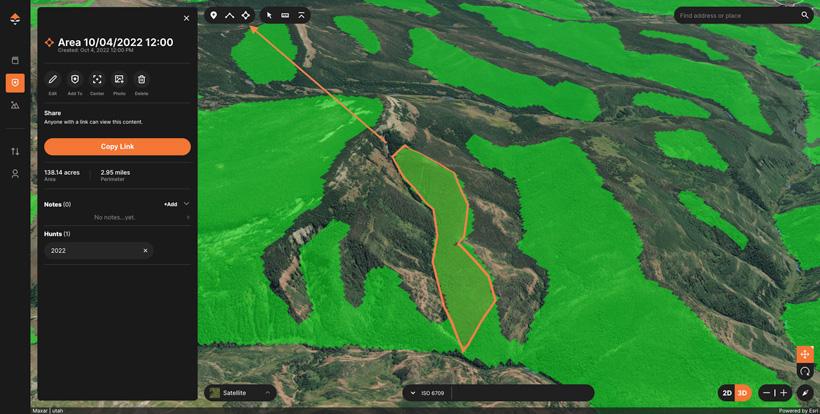Click the 2022 hunt chip
This screenshot has width=820, height=414.
pyautogui.click(x=98, y=250)
